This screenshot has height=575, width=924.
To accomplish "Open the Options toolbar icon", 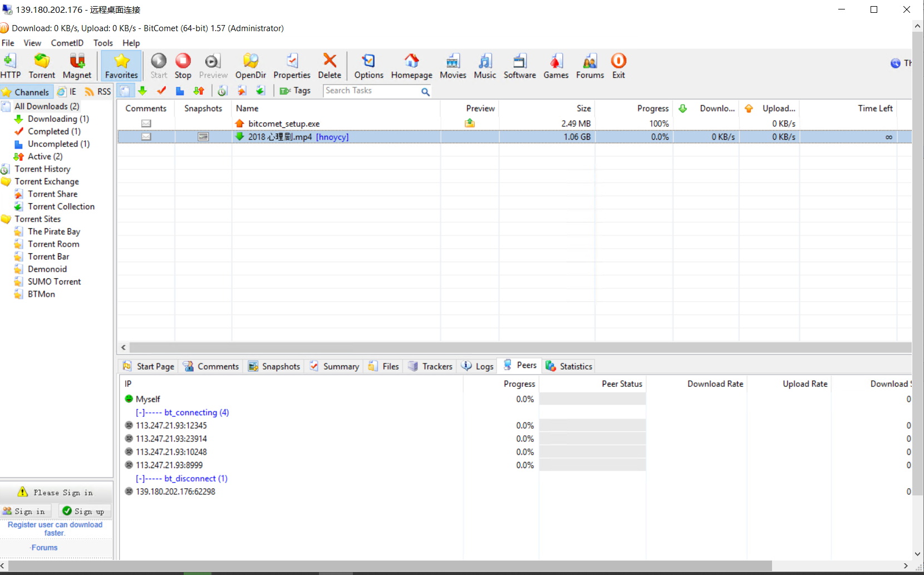I will pyautogui.click(x=368, y=66).
